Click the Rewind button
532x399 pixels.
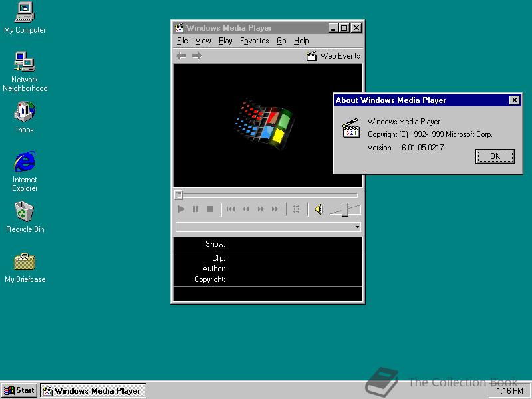click(x=246, y=209)
